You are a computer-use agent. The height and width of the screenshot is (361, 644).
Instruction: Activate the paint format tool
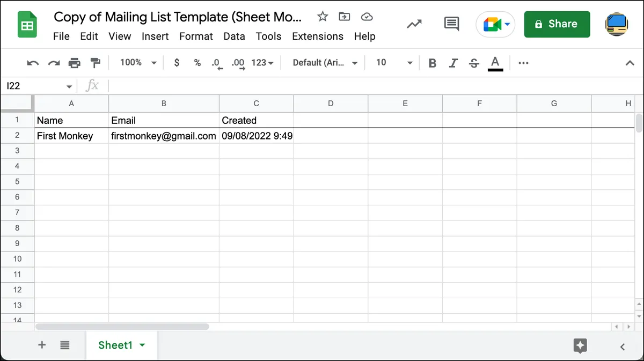[96, 63]
